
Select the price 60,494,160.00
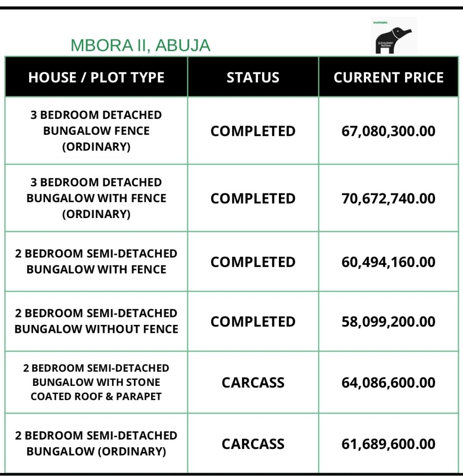pyautogui.click(x=388, y=262)
